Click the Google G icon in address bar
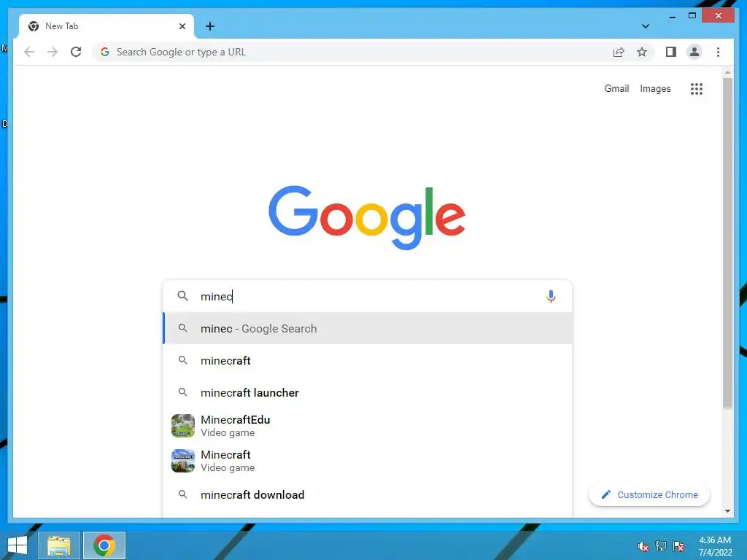This screenshot has width=747, height=560. pos(105,52)
